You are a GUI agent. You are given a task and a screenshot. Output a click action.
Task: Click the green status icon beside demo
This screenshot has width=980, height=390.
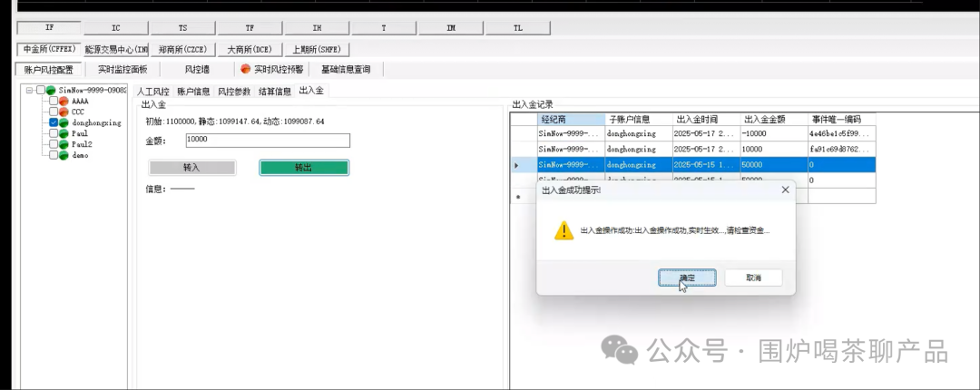point(64,155)
